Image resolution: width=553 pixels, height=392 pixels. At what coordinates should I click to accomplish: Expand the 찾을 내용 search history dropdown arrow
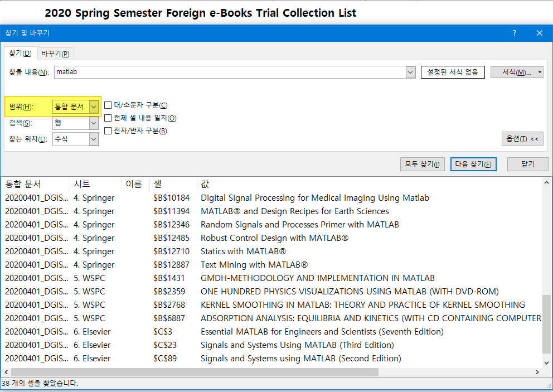tap(410, 72)
